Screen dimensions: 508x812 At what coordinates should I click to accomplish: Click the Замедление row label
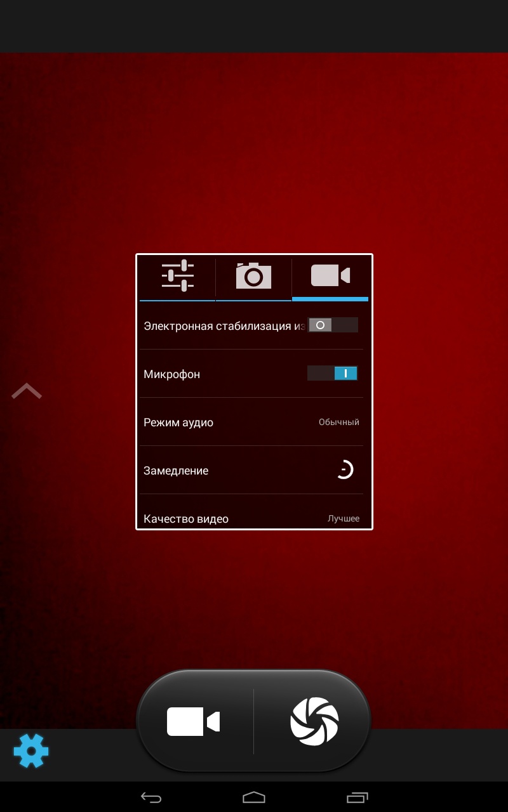pyautogui.click(x=176, y=471)
